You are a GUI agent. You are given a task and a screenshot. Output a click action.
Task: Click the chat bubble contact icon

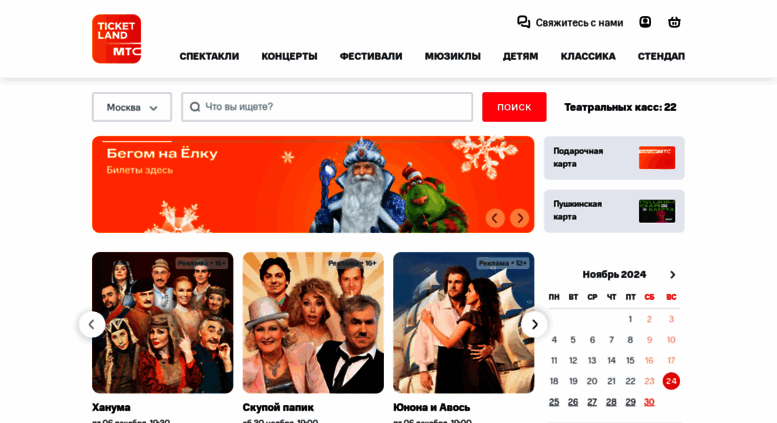(x=523, y=22)
